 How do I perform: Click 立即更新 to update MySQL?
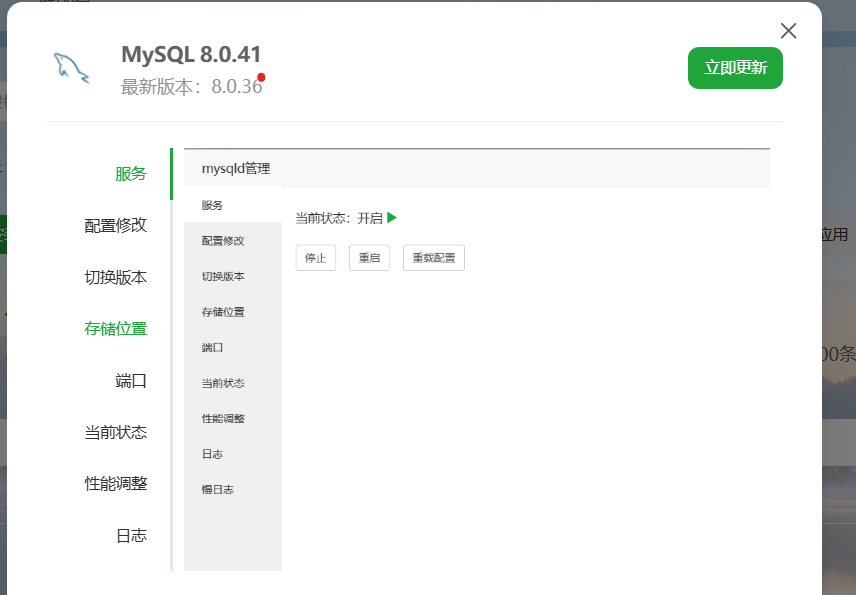[x=735, y=68]
